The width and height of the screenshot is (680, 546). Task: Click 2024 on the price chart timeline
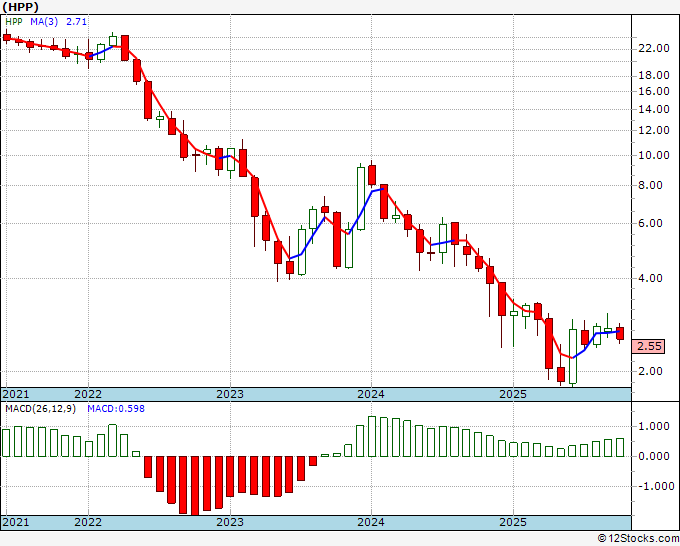[x=371, y=394]
